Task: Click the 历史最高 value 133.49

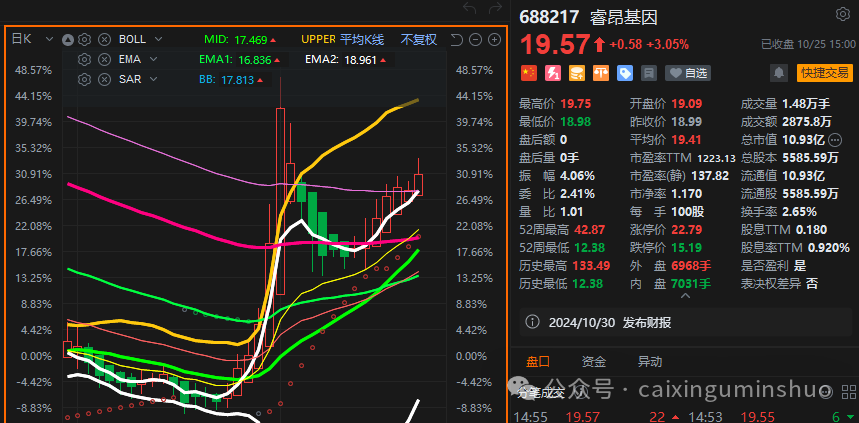Action: 591,266
